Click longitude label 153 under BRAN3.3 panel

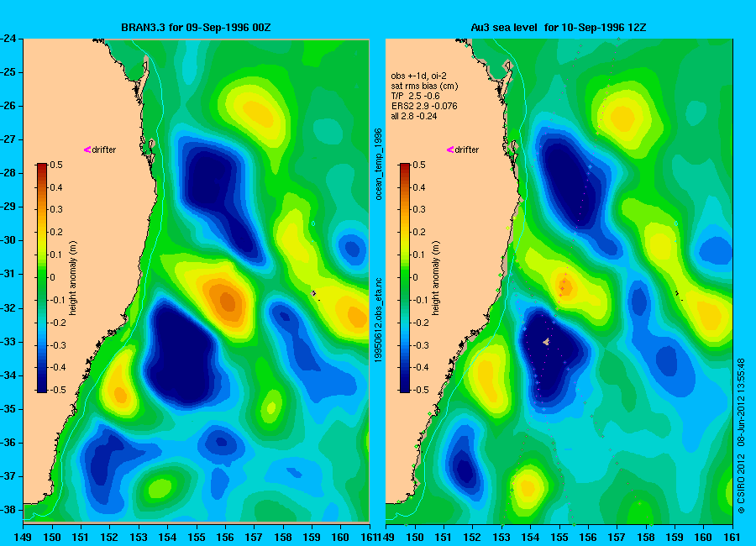139,538
